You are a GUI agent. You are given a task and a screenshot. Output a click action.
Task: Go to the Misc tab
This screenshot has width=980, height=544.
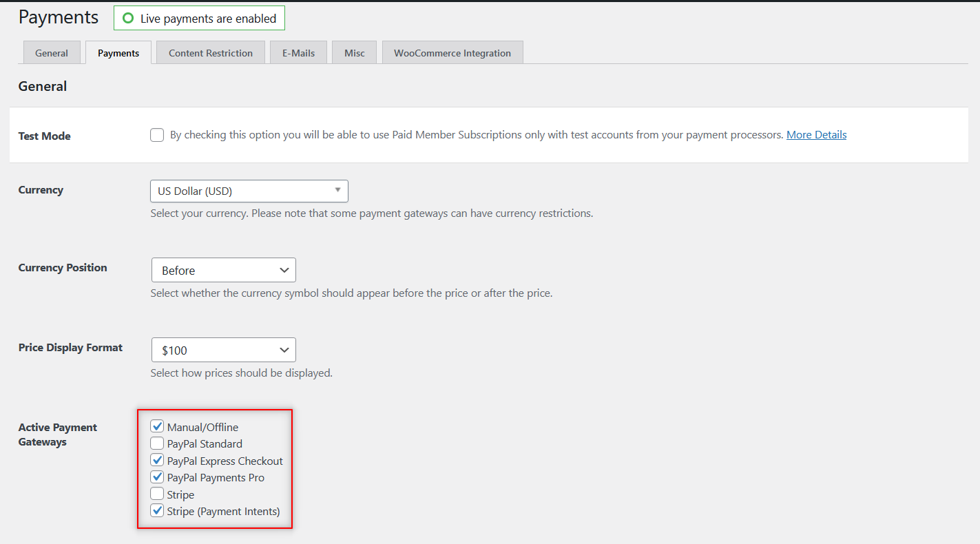point(355,52)
